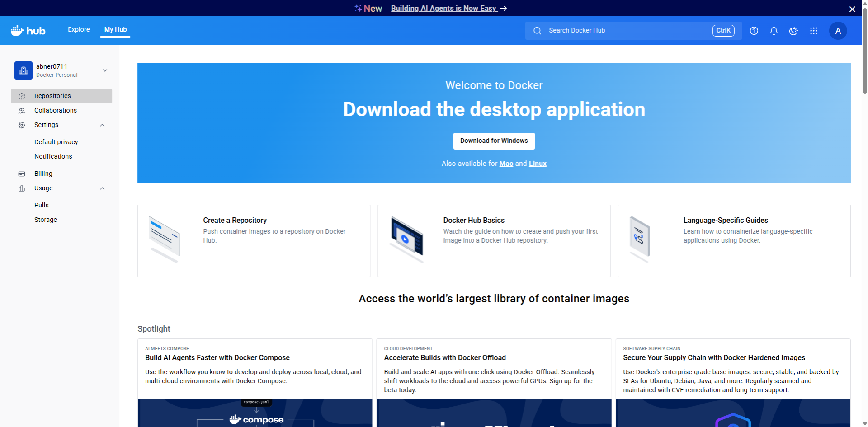Click the Docker Offload spotlight image
Image resolution: width=868 pixels, height=427 pixels.
click(x=494, y=413)
